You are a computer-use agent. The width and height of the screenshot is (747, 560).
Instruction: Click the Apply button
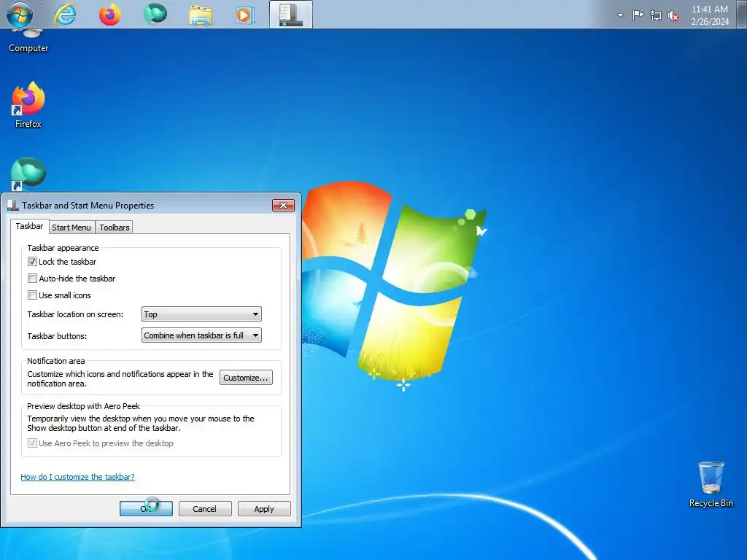[x=264, y=508]
